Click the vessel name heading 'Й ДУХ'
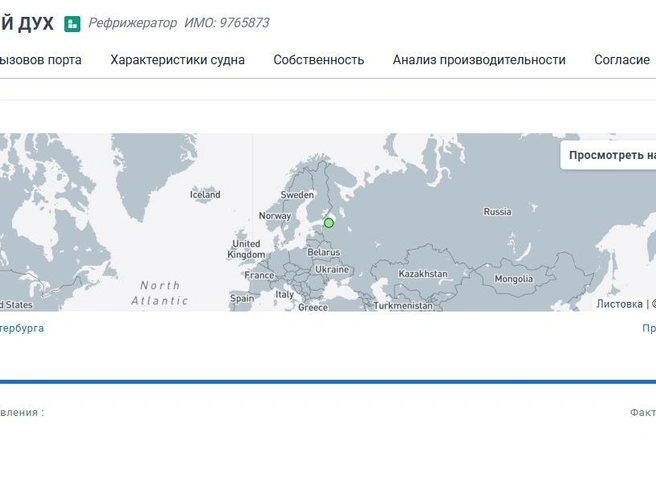The width and height of the screenshot is (656, 493). point(27,23)
